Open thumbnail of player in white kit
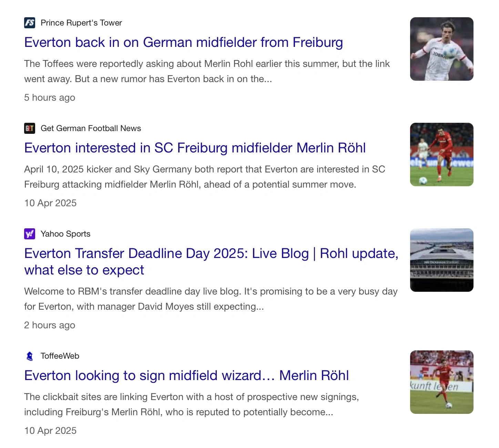The height and width of the screenshot is (448, 499). 441,49
